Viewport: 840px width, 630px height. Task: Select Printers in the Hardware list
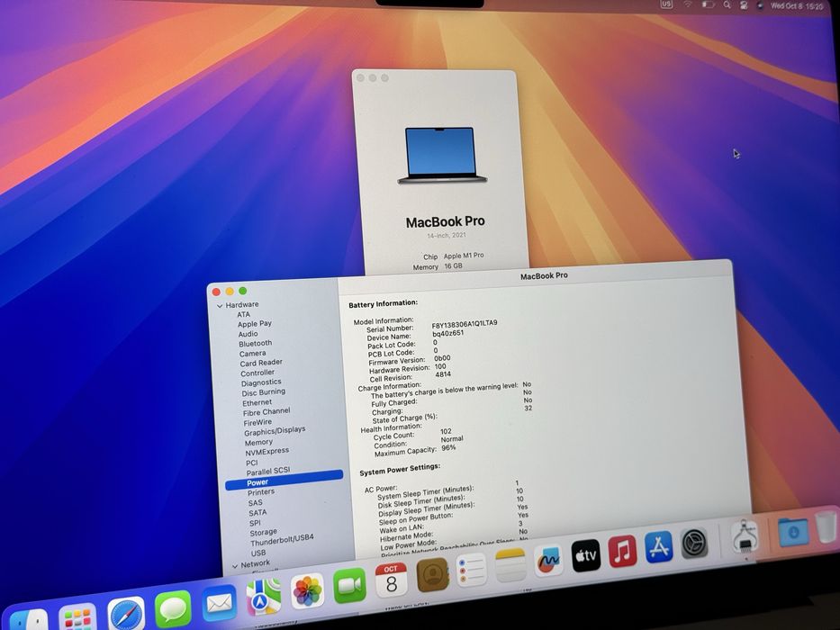click(x=261, y=491)
